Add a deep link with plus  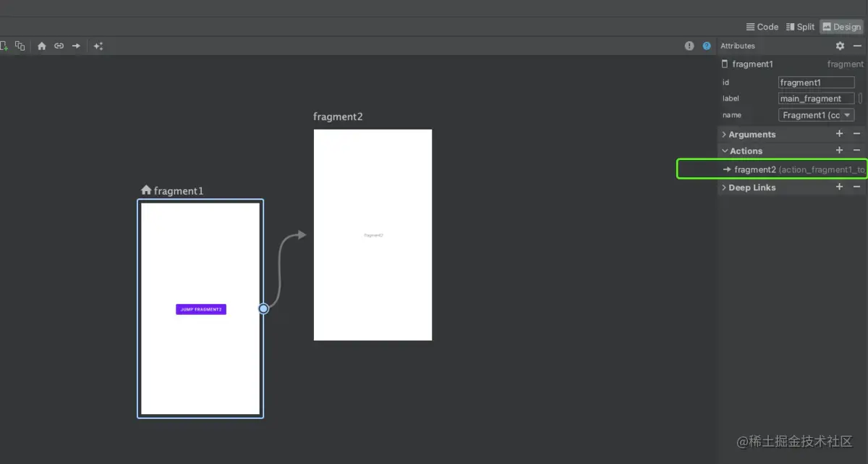coord(839,187)
